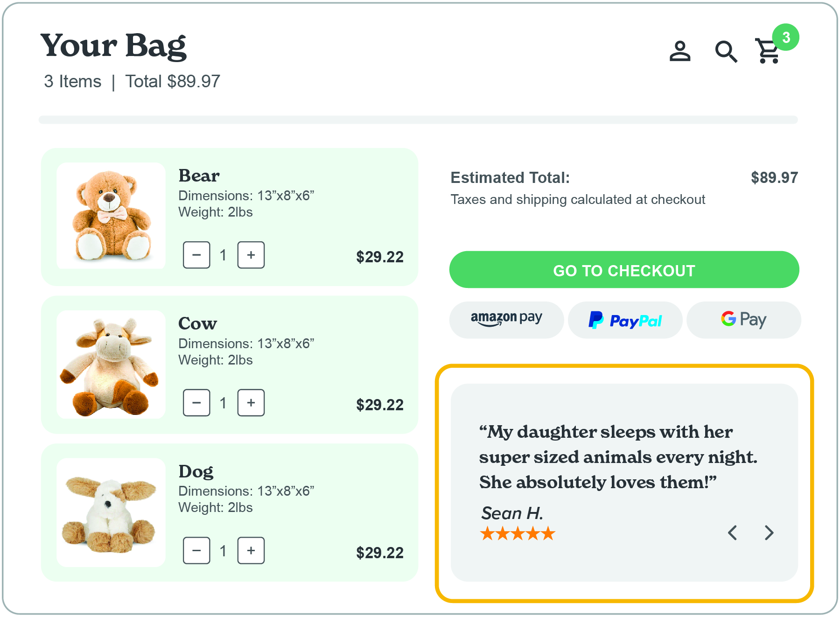
Task: Select the PayPal payment option
Action: point(625,320)
